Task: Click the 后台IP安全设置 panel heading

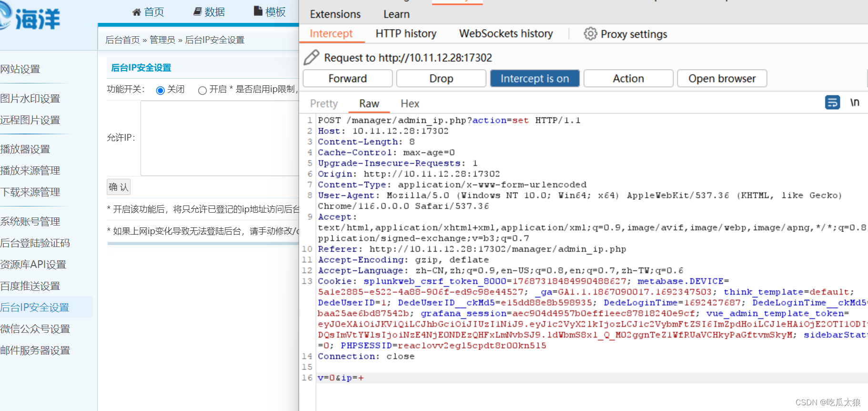Action: tap(141, 68)
